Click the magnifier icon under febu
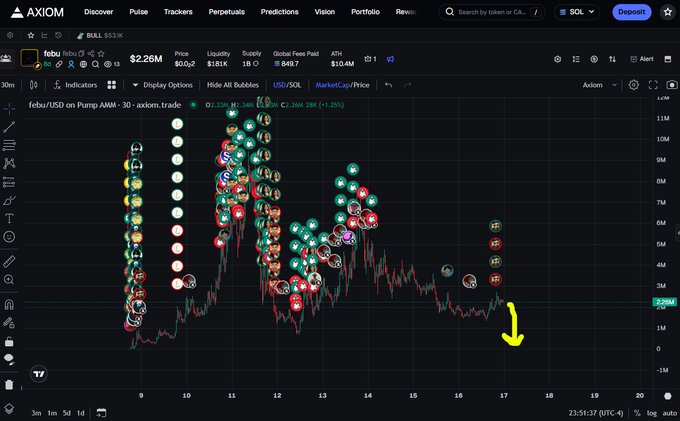Viewport: 680px width, 421px height. coord(95,64)
